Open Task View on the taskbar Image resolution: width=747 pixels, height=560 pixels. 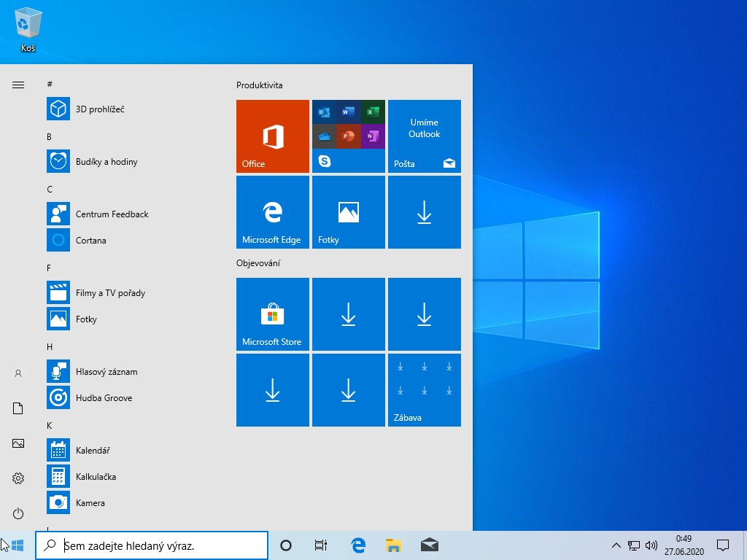[321, 545]
